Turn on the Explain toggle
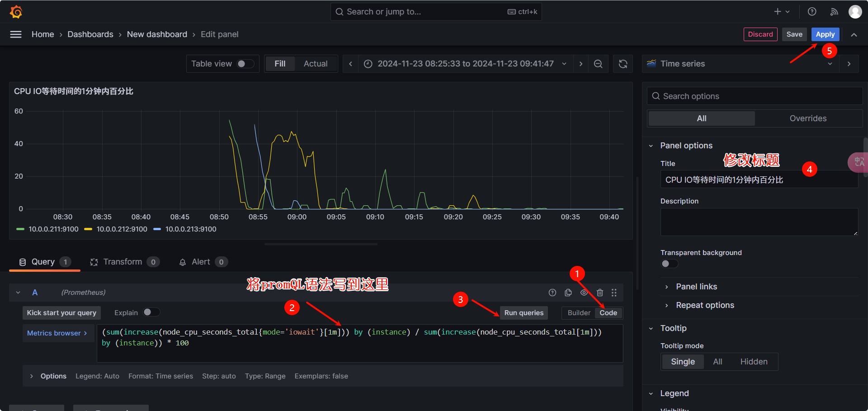The height and width of the screenshot is (411, 868). click(151, 312)
